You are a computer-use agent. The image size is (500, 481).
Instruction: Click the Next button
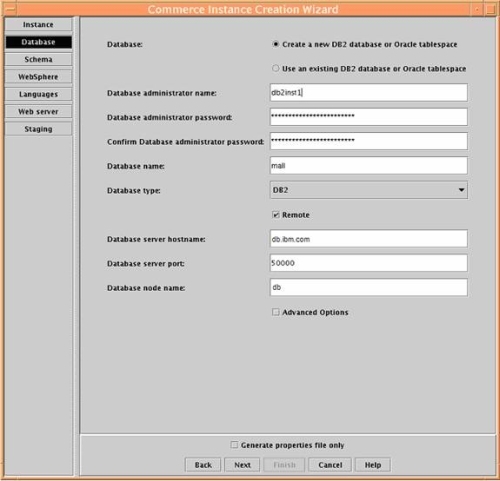(242, 465)
